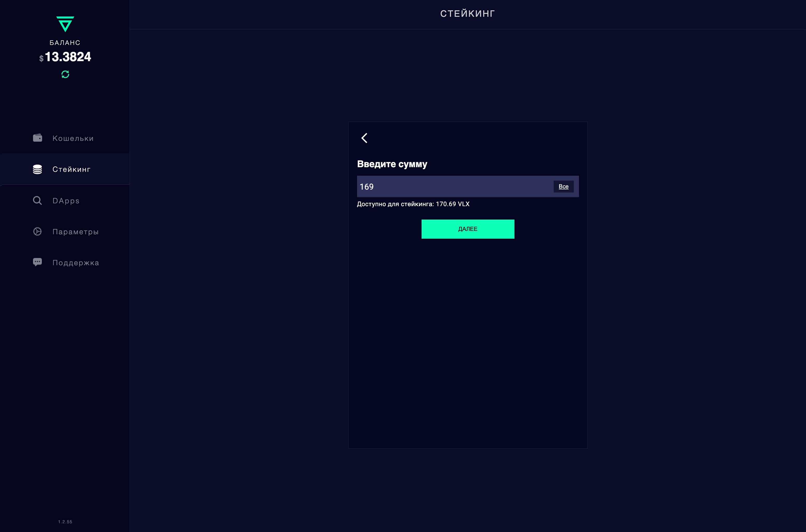Click the Velas logo icon

[65, 24]
